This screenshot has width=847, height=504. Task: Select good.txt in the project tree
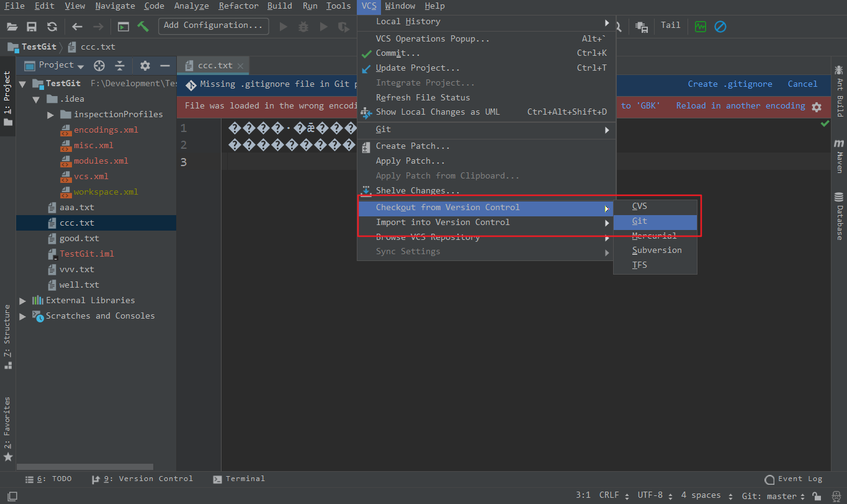coord(79,239)
